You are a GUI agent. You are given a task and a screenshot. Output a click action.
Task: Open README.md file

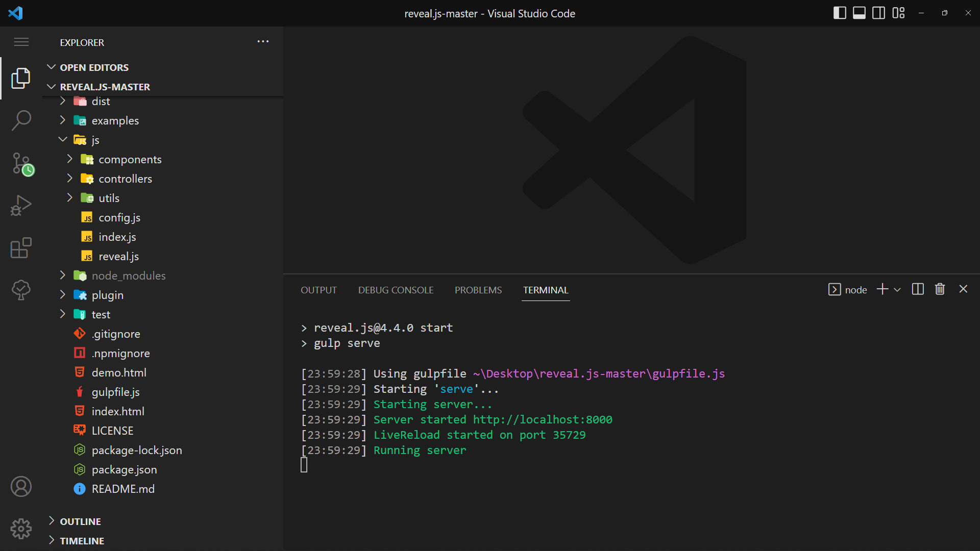[x=162, y=489]
